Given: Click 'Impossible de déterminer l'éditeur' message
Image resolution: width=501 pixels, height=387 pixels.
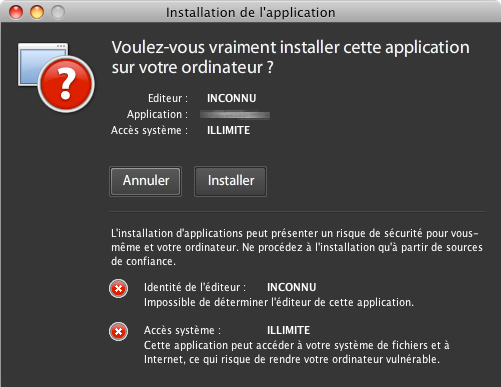Looking at the screenshot, I should pos(279,302).
